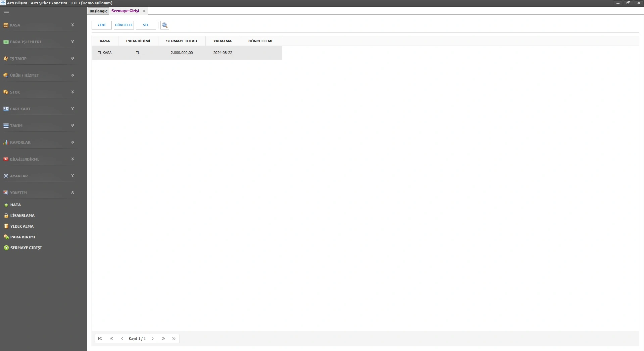This screenshot has height=351, width=644.
Task: Open the PARA BİRİMİ menu entry
Action: [23, 237]
